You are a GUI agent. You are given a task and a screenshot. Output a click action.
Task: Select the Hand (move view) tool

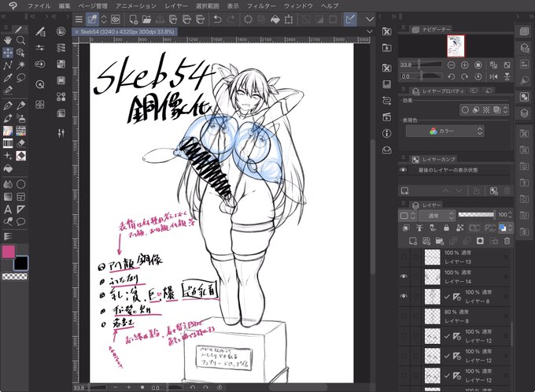(8, 40)
